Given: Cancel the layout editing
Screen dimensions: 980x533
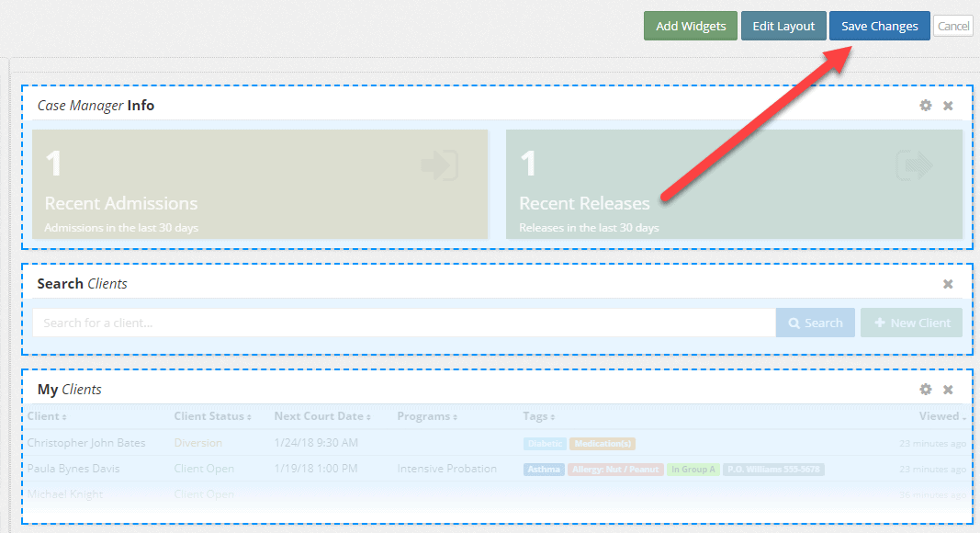Looking at the screenshot, I should click(953, 27).
